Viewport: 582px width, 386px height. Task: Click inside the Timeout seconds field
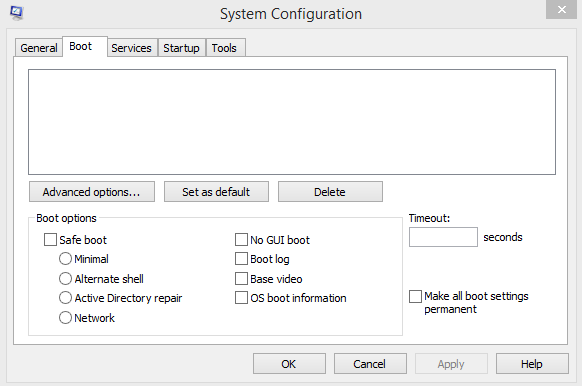443,237
